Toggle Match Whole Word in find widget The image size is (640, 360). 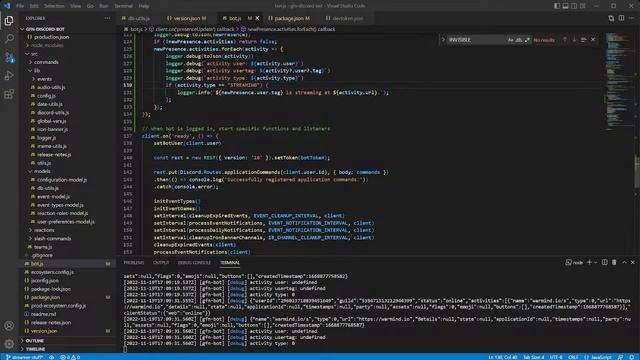[x=519, y=40]
